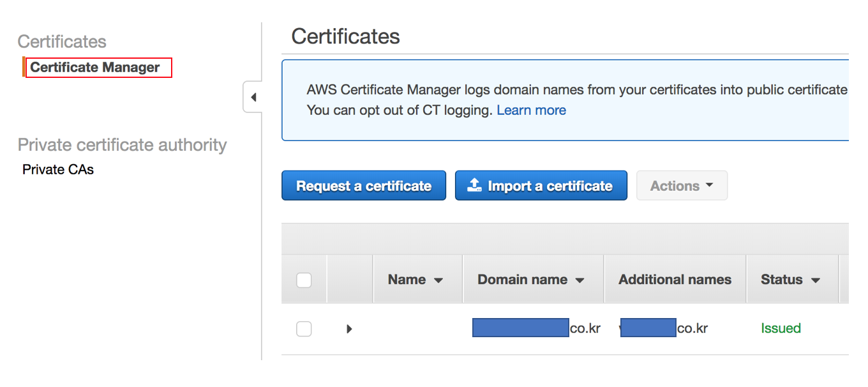
Task: Open Private CAs in the sidebar
Action: tap(58, 169)
